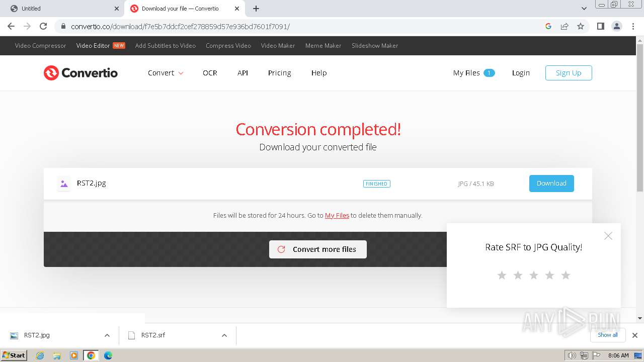Click the FINISHED status badge
644x362 pixels.
[x=377, y=184]
